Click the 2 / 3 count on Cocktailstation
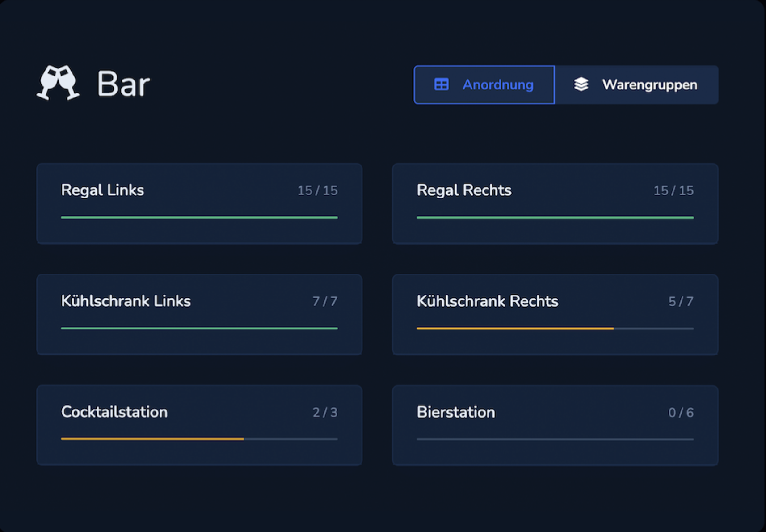The image size is (766, 532). tap(325, 412)
